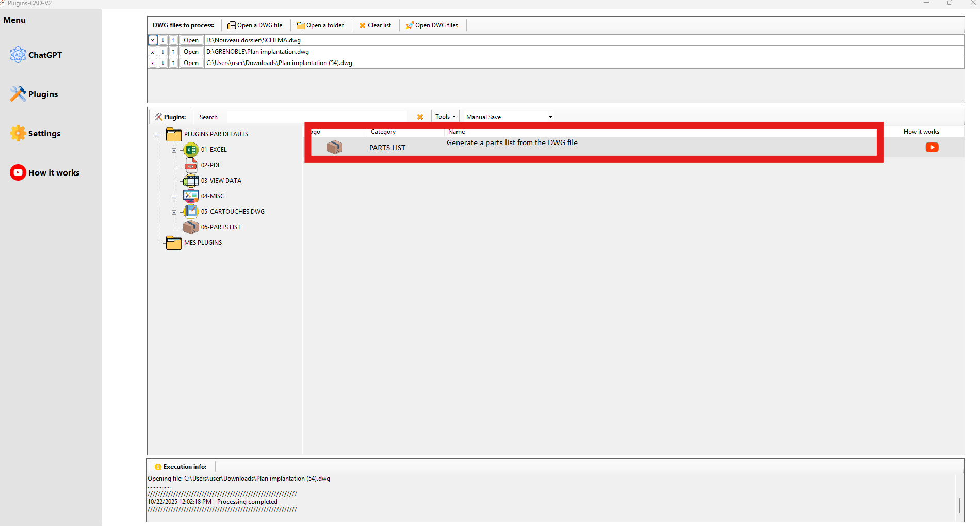Screen dimensions: 980x526
Task: Select the 06-PARTS LIST box icon
Action: click(191, 227)
